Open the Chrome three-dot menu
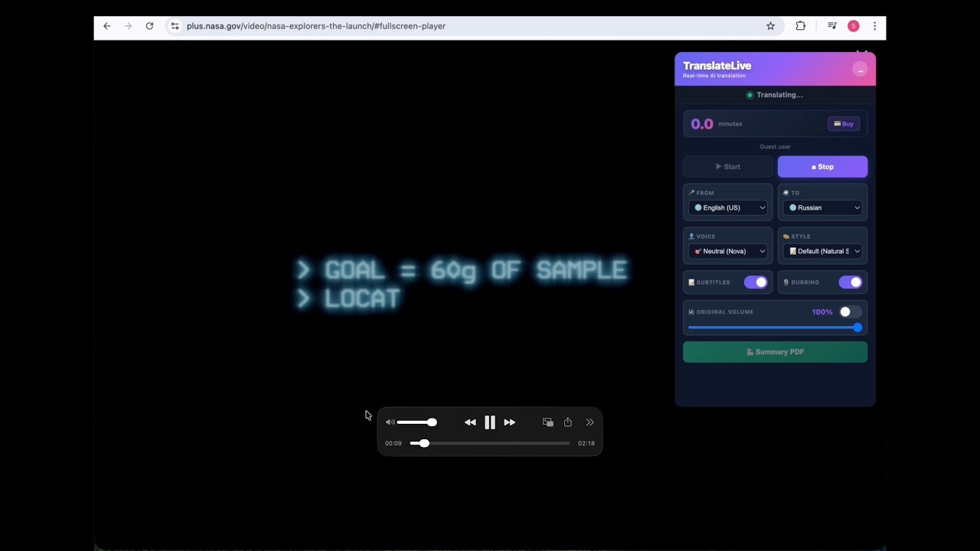980x551 pixels. pos(874,26)
